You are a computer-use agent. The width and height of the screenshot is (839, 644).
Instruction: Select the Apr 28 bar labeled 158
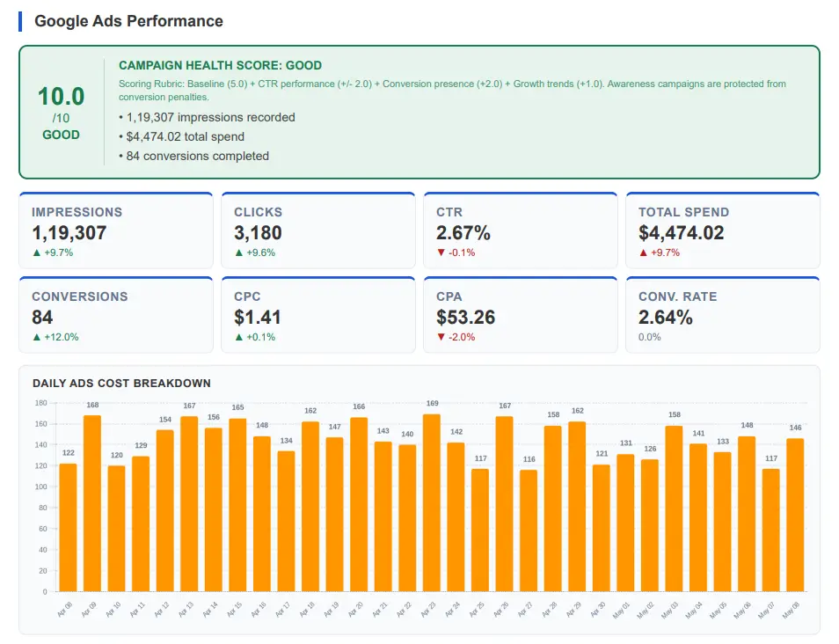(552, 509)
